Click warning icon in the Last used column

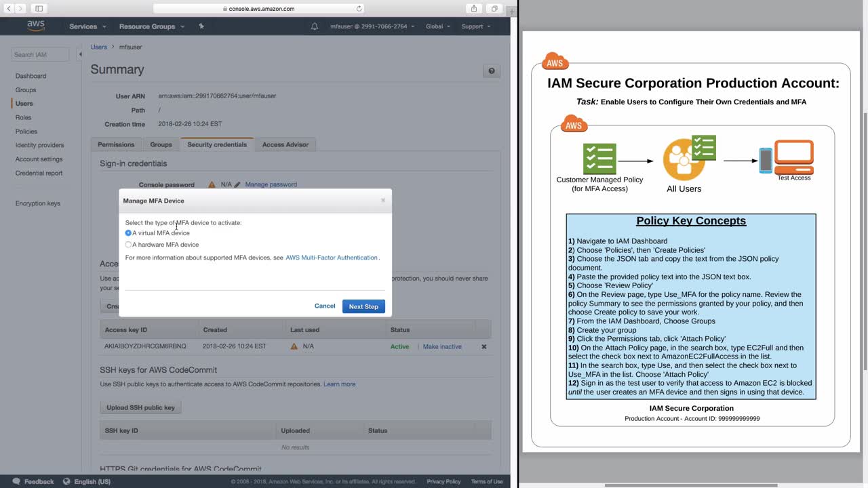tap(294, 346)
